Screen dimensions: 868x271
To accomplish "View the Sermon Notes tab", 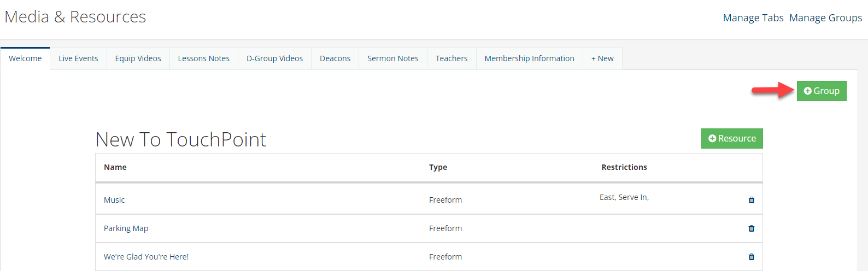I will (x=392, y=58).
